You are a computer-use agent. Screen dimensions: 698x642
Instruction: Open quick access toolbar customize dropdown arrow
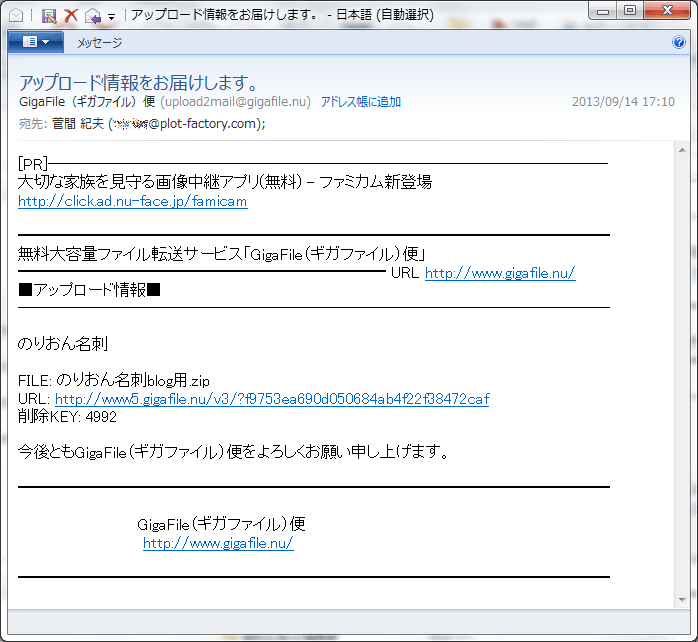tap(112, 17)
